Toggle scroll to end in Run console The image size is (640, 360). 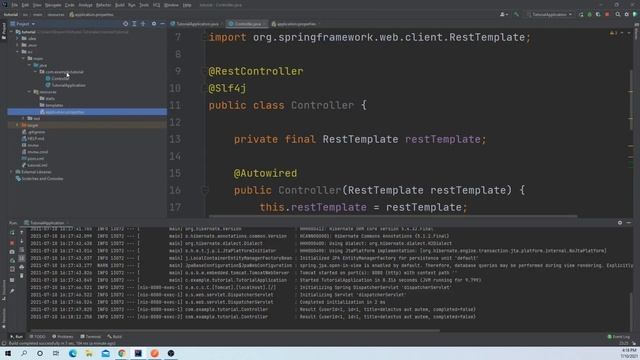(x=22, y=258)
